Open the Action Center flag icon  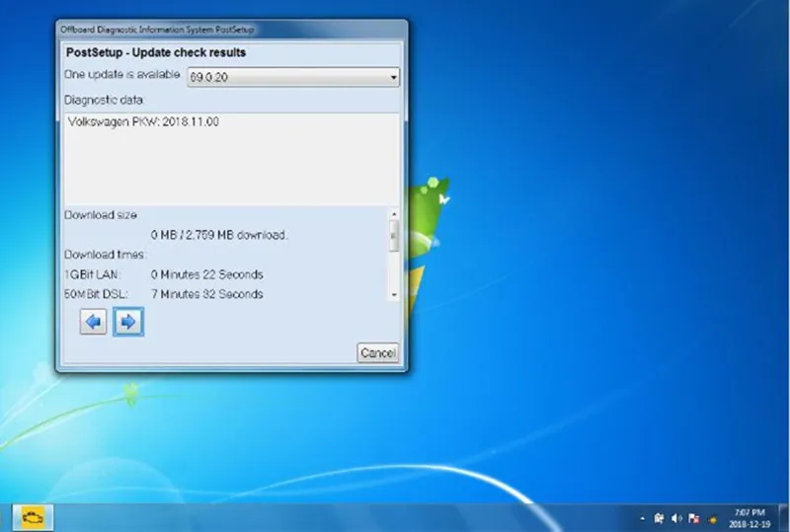click(x=694, y=518)
